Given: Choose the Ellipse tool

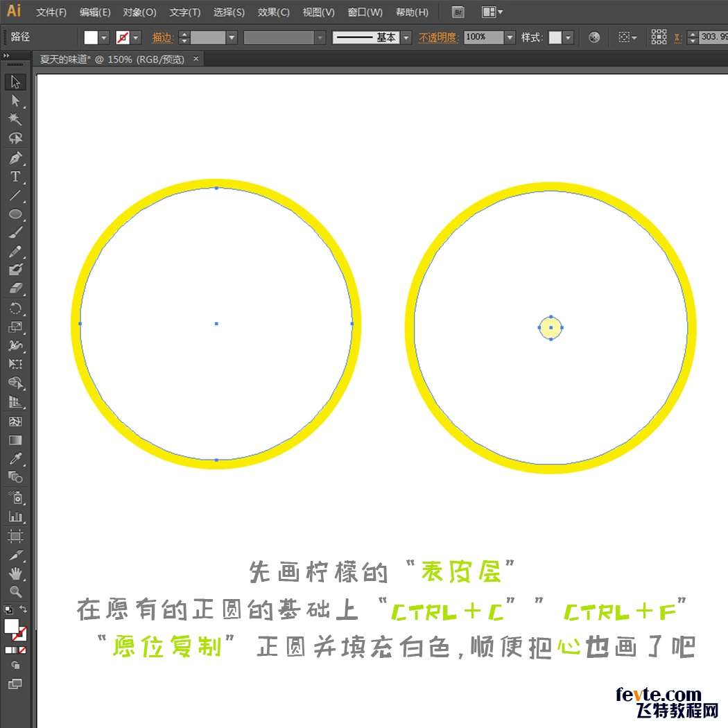Looking at the screenshot, I should pos(15,214).
